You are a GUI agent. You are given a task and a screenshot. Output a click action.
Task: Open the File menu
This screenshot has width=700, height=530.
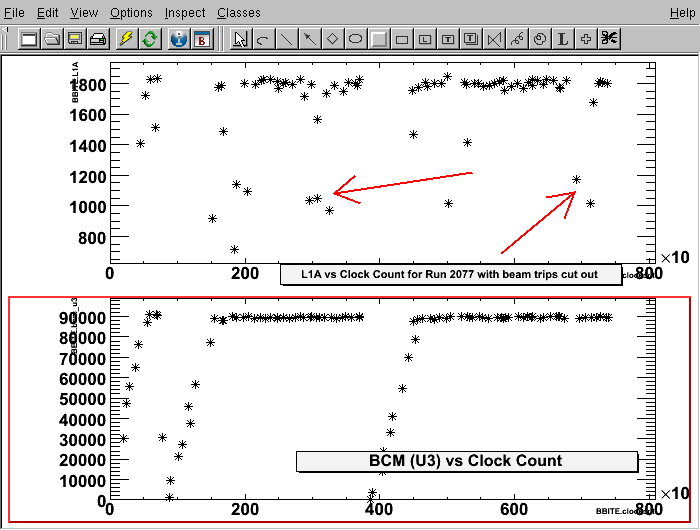pos(14,13)
